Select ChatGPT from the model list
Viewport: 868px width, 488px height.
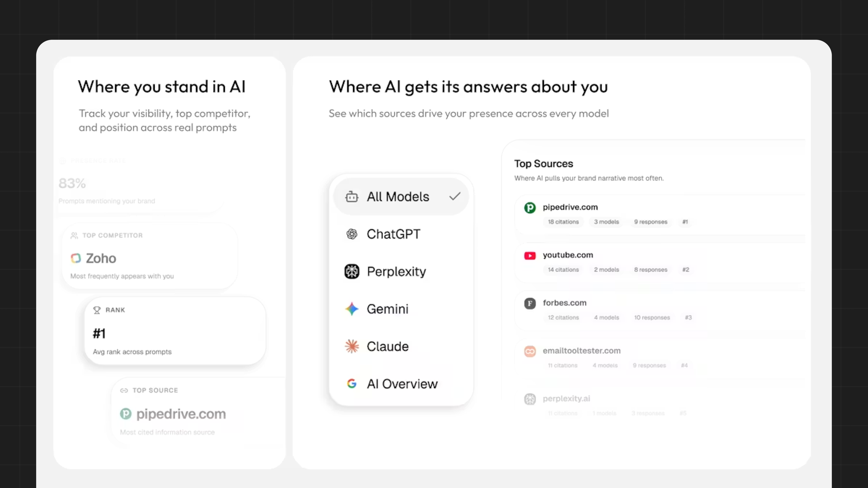point(393,234)
